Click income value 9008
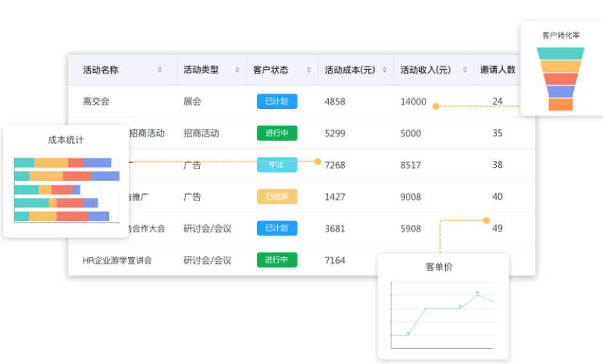Screen dimensions: 603x364 point(411,197)
